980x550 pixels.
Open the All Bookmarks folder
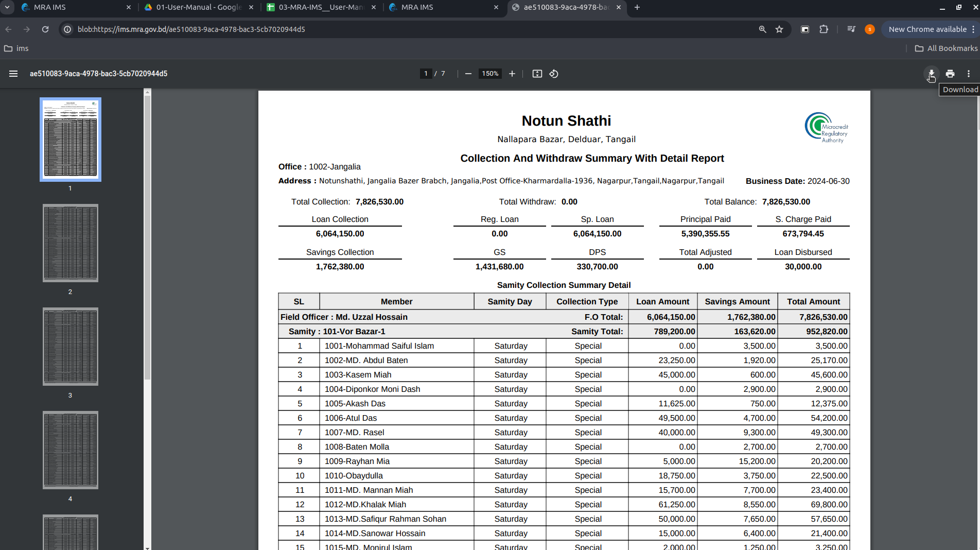[946, 48]
